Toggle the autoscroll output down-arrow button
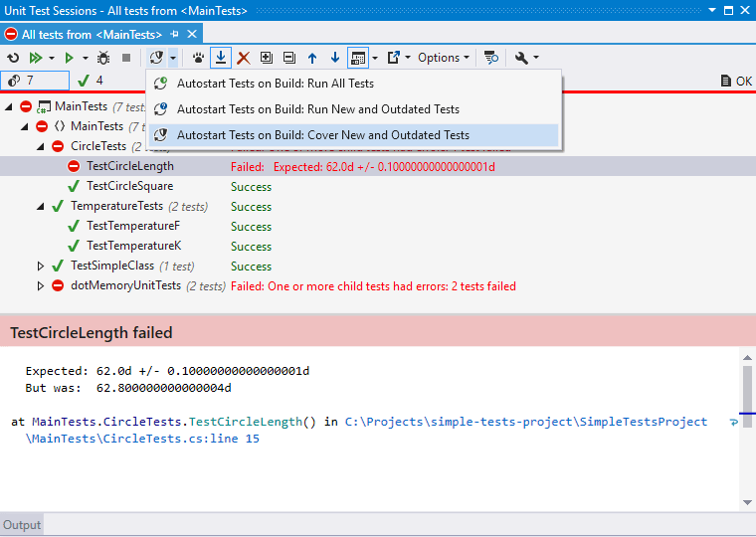 (x=221, y=58)
